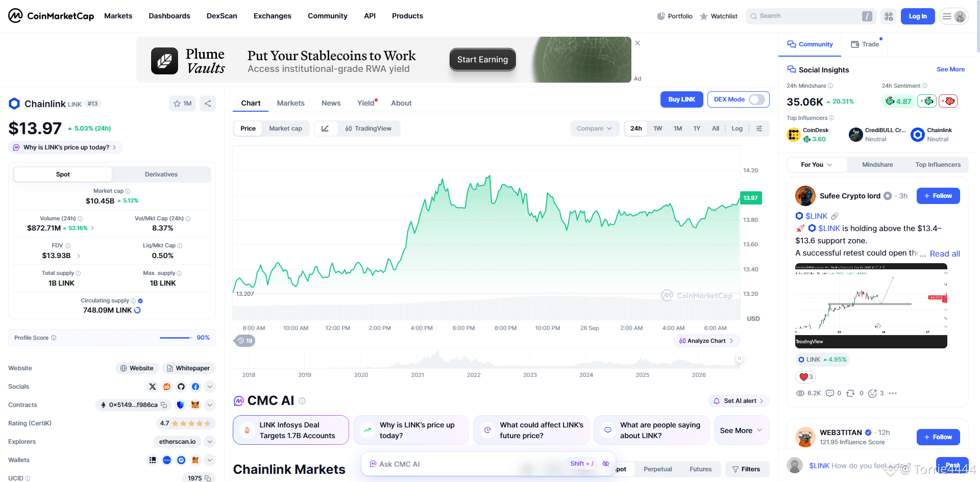Adjust the chart range slider handle

point(739,358)
